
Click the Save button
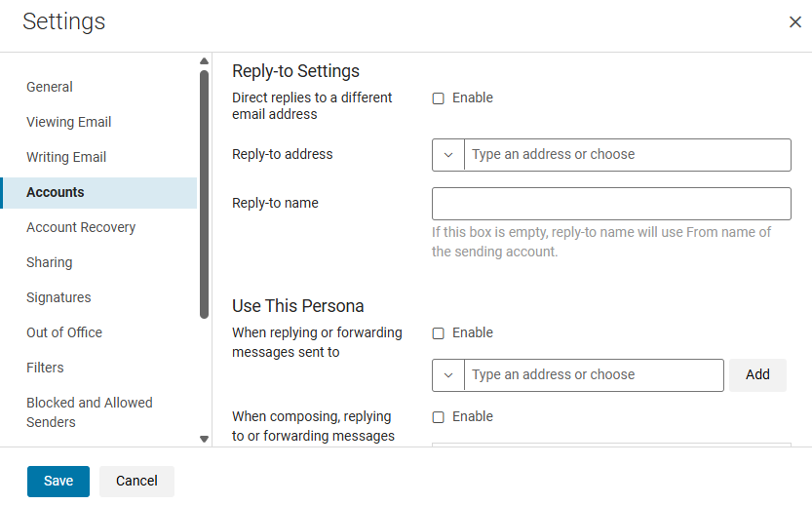58,481
